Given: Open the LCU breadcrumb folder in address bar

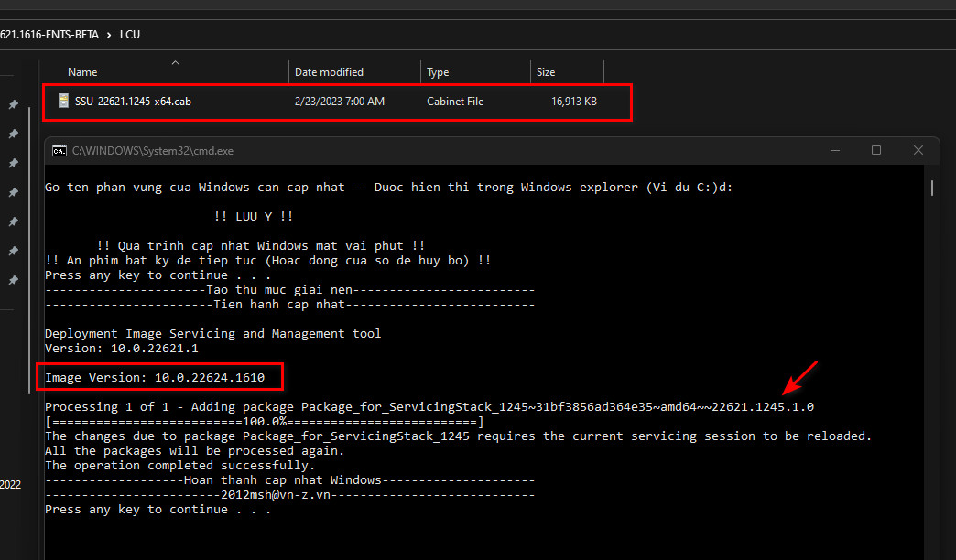Looking at the screenshot, I should tap(130, 35).
